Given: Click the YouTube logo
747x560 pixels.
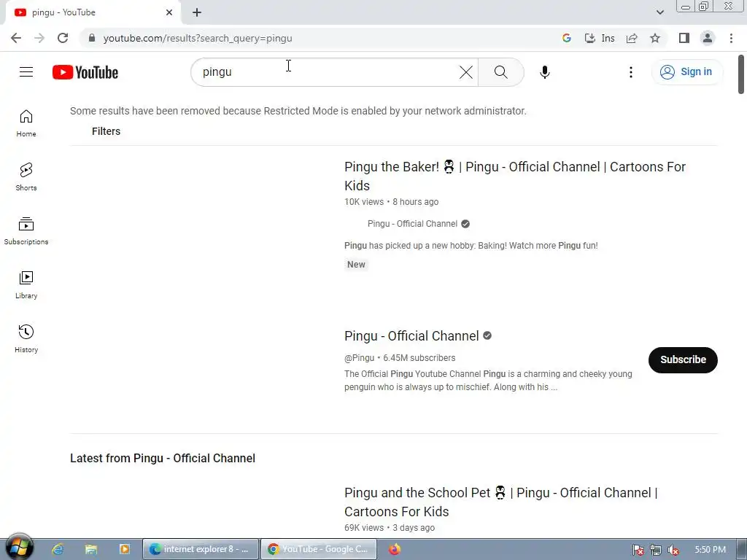Looking at the screenshot, I should [85, 72].
